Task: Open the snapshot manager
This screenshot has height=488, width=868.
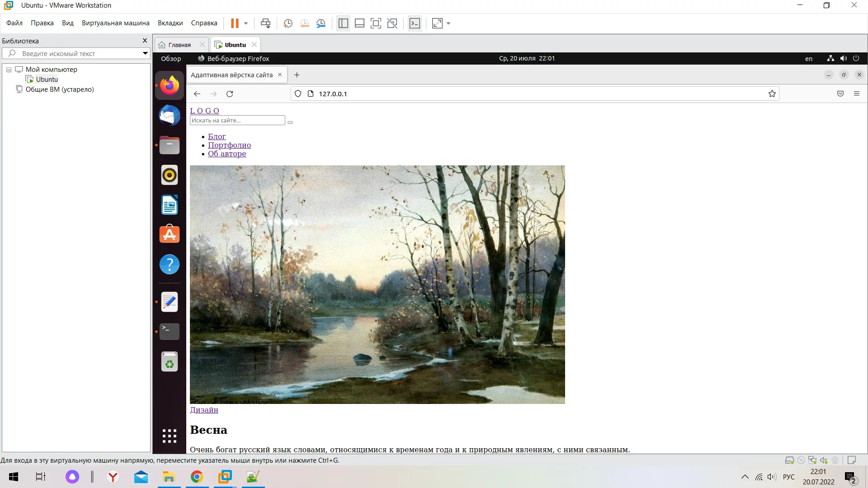Action: point(321,23)
